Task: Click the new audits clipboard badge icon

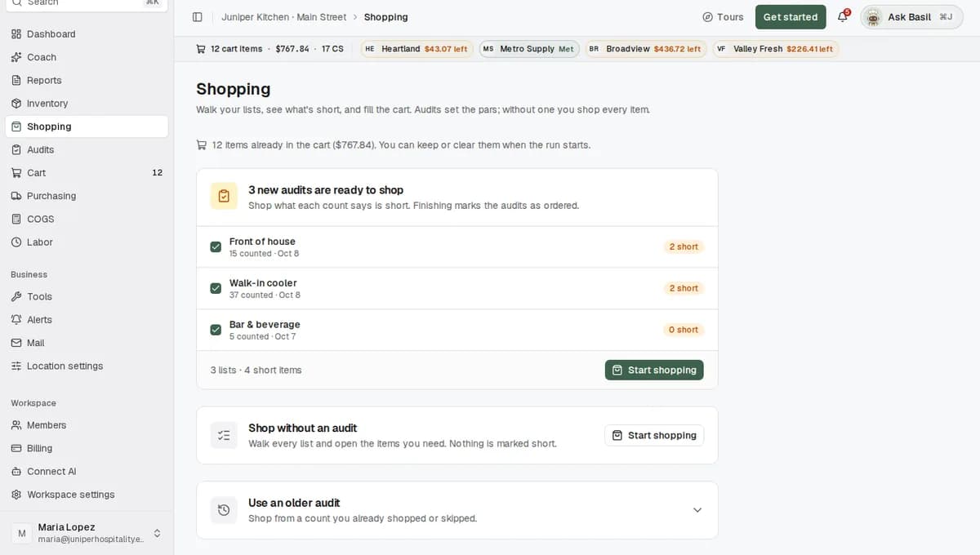Action: (x=224, y=196)
